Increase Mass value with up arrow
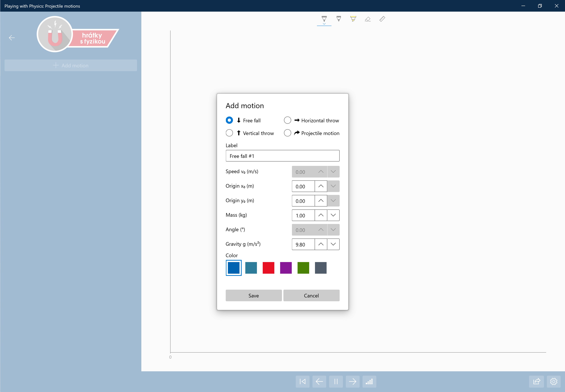The image size is (565, 392). tap(321, 215)
